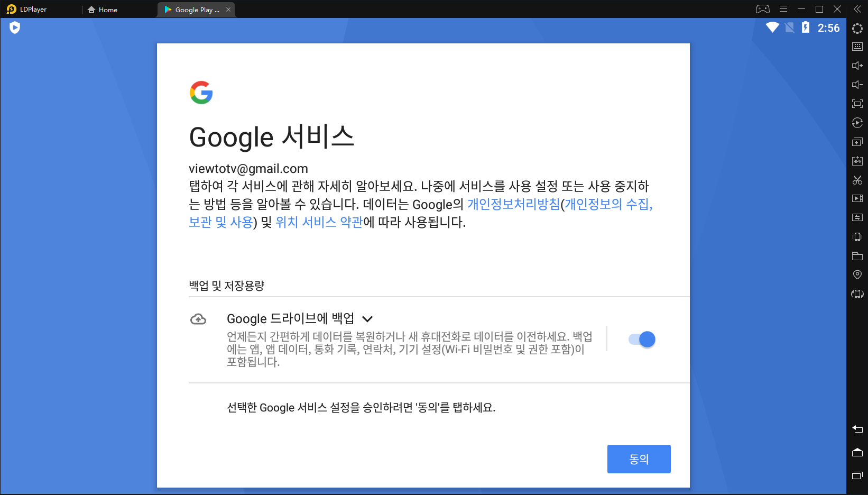Toggle Google Drive backup switch off
This screenshot has height=495, width=868.
(x=642, y=339)
